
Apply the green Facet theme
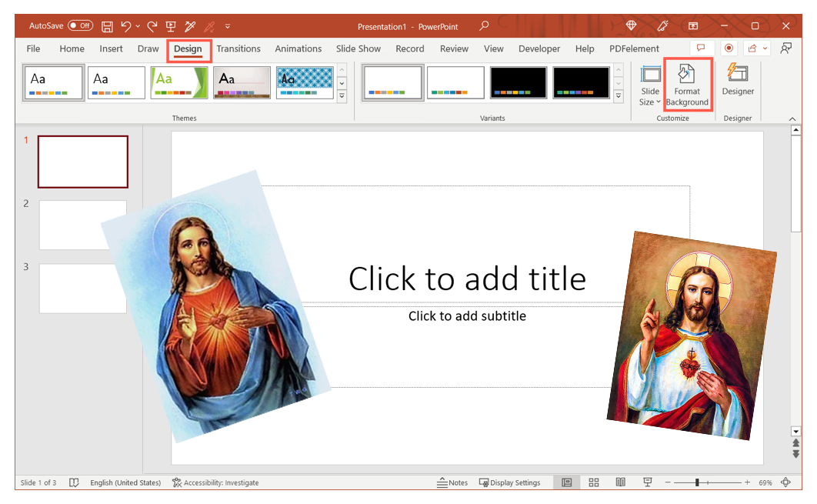click(x=178, y=82)
